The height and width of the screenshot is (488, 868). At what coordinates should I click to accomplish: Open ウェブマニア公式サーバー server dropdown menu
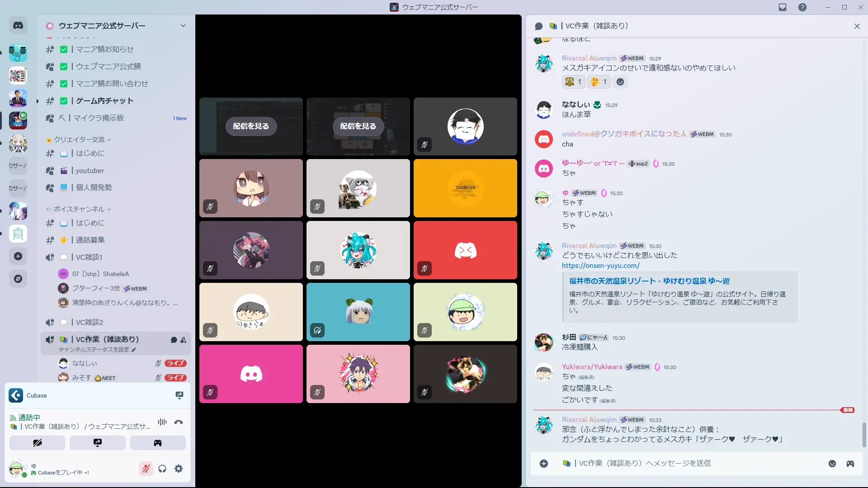[x=183, y=26]
